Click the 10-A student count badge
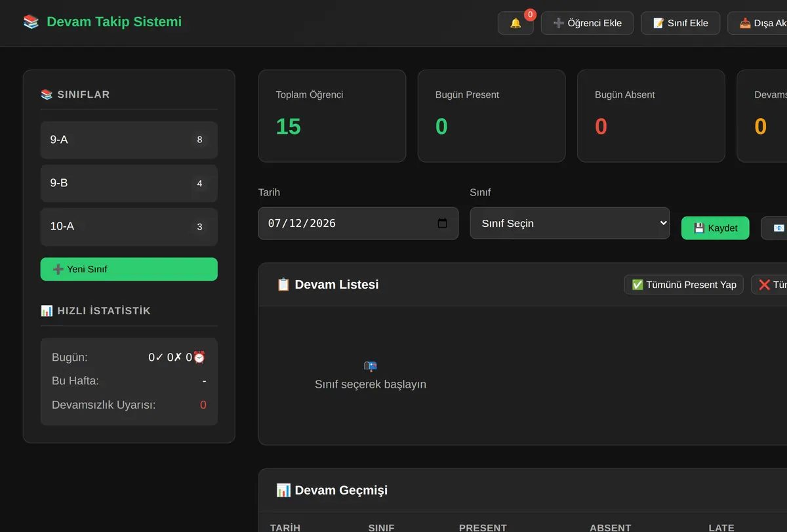This screenshot has height=532, width=787. pyautogui.click(x=199, y=227)
